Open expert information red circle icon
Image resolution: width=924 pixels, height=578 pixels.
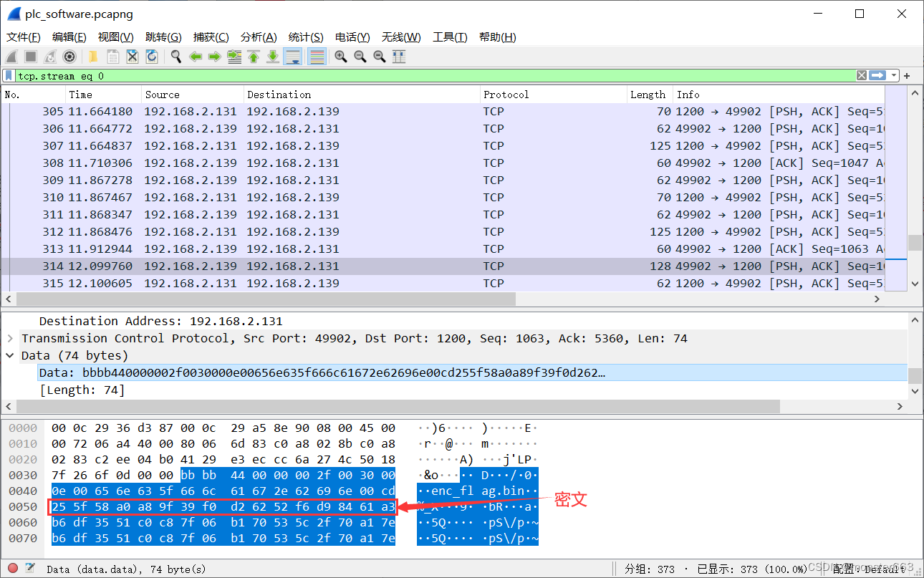pos(12,569)
